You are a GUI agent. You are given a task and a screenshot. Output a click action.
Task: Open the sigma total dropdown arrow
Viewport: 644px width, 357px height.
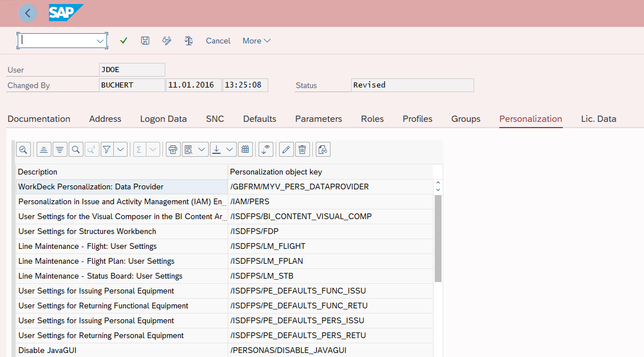tap(153, 149)
